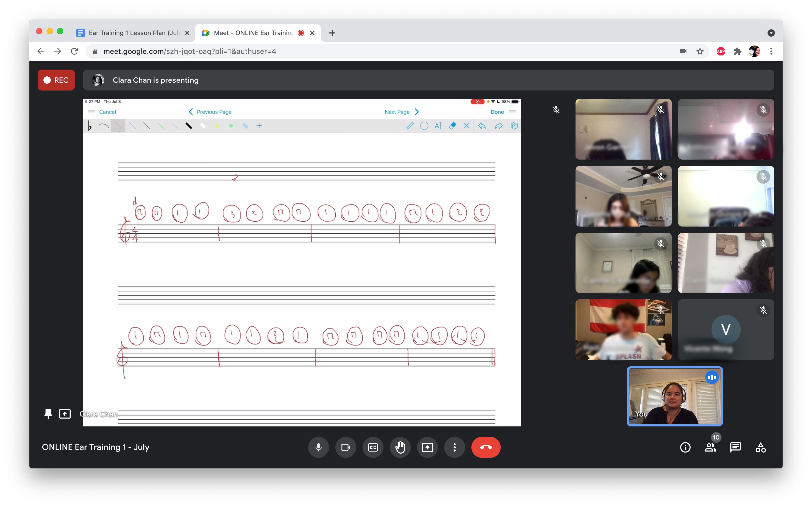Image resolution: width=812 pixels, height=507 pixels.
Task: Select the pencil draw tool
Action: [410, 126]
